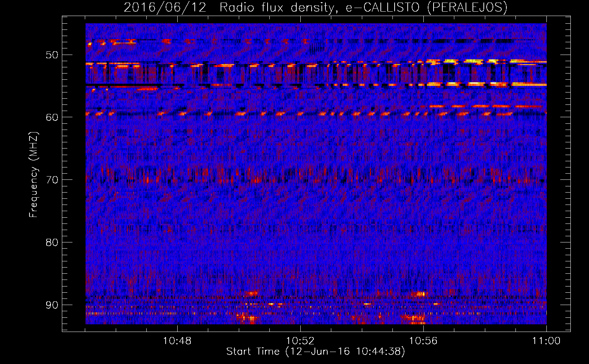Click the 60 MHz frequency tick label
The height and width of the screenshot is (364, 589).
pos(52,118)
